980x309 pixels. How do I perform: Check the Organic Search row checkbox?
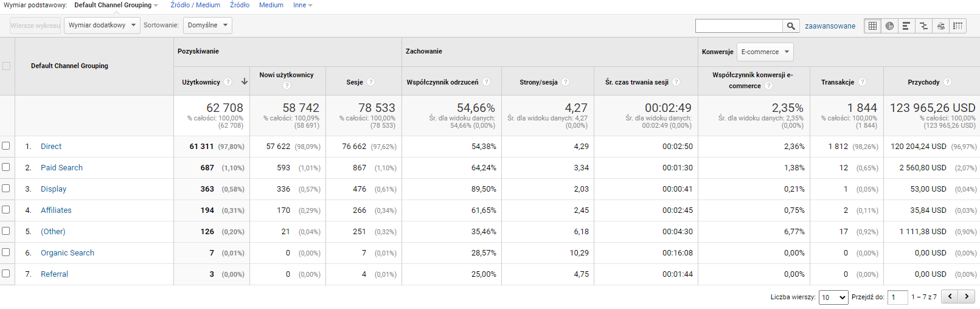[x=6, y=252]
